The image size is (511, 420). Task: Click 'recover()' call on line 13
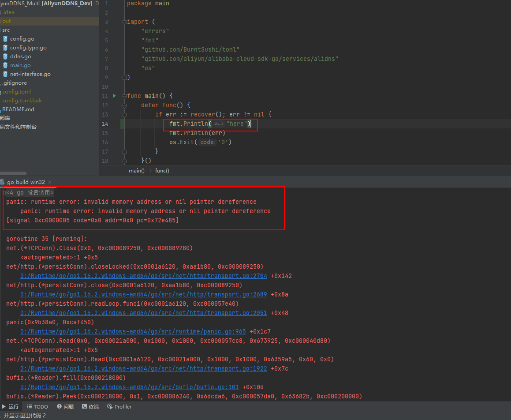206,114
